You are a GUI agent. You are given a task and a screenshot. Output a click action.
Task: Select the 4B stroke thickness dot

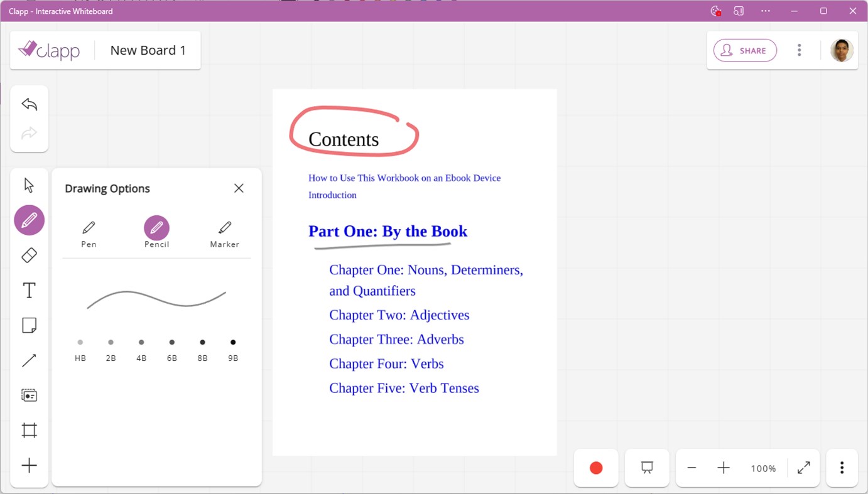(141, 342)
